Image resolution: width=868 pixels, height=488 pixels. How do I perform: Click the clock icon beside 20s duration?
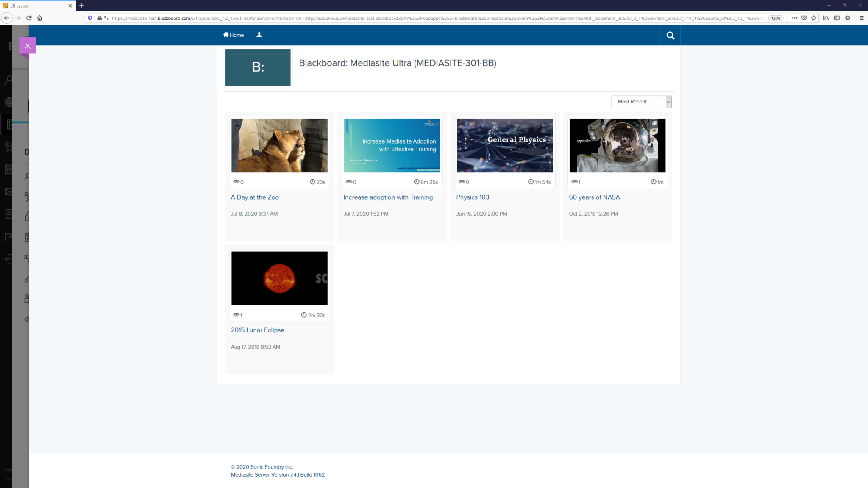(x=312, y=182)
